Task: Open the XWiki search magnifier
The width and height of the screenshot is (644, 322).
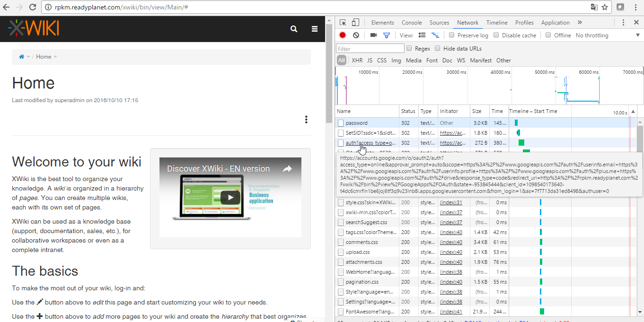Action: tap(294, 29)
